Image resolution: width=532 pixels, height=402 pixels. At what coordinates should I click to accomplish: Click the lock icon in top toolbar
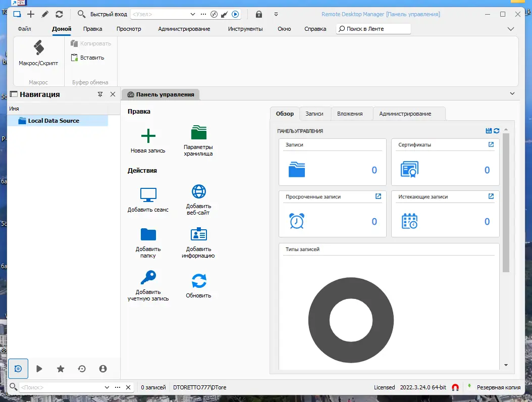pyautogui.click(x=259, y=14)
